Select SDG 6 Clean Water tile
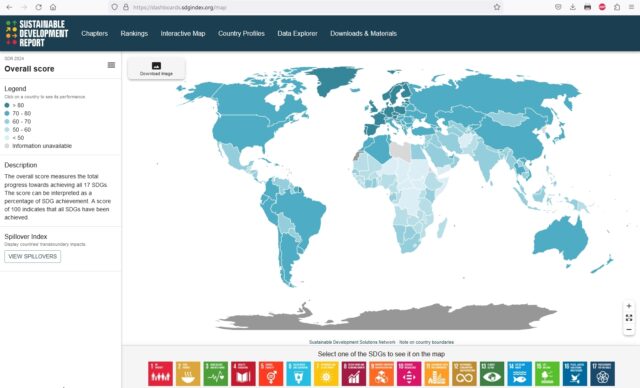This screenshot has width=640, height=388. click(298, 373)
